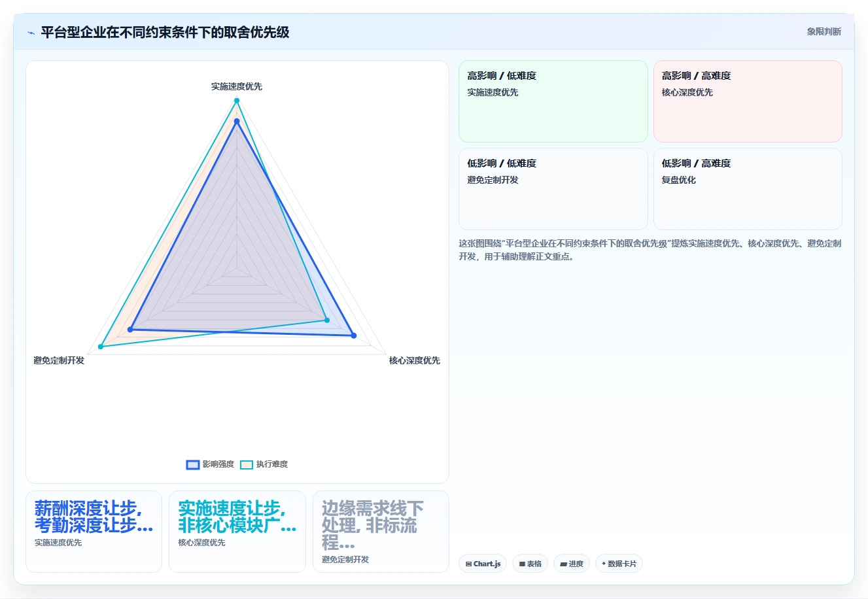Select the 表格 chip
This screenshot has width=868, height=599.
pos(530,564)
